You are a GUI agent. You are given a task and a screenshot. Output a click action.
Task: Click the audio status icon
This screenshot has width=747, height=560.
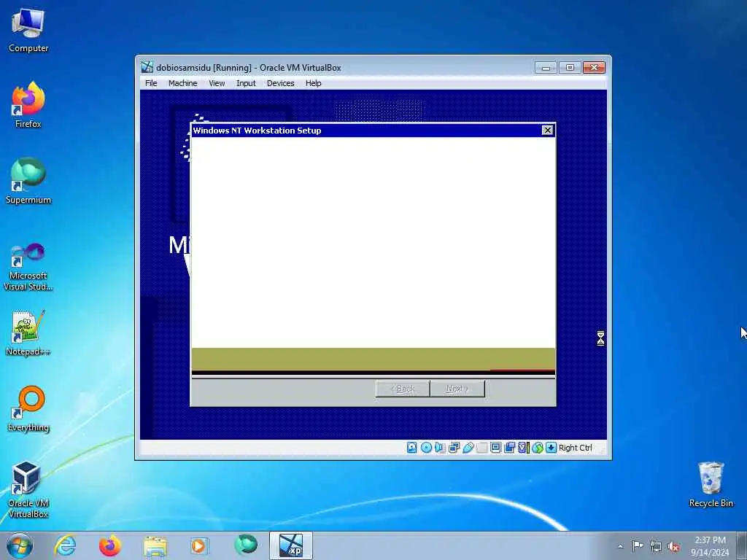point(440,448)
